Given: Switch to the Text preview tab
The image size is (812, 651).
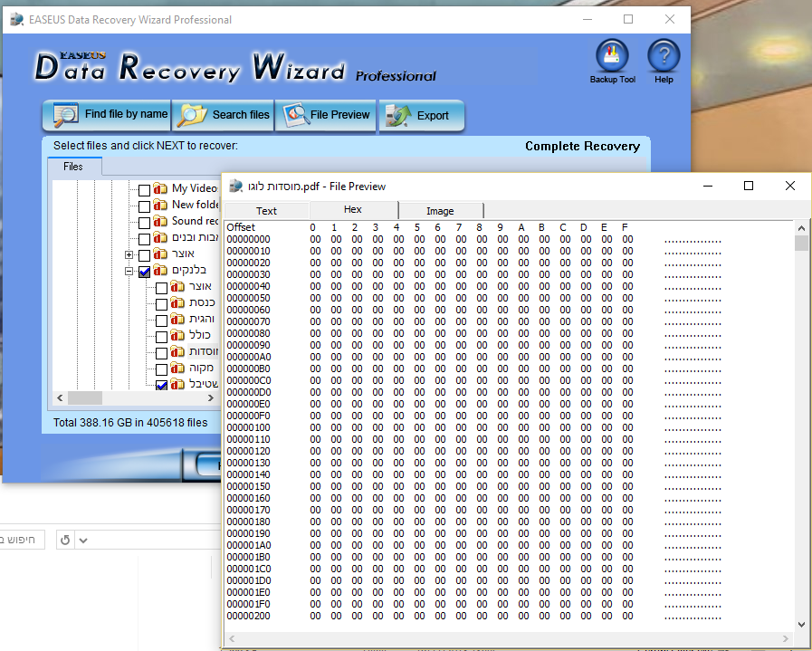Looking at the screenshot, I should point(267,211).
